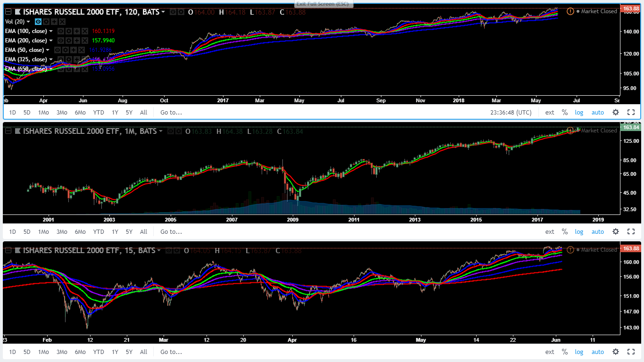Click the EMA 200 value 157.9940

(103, 41)
